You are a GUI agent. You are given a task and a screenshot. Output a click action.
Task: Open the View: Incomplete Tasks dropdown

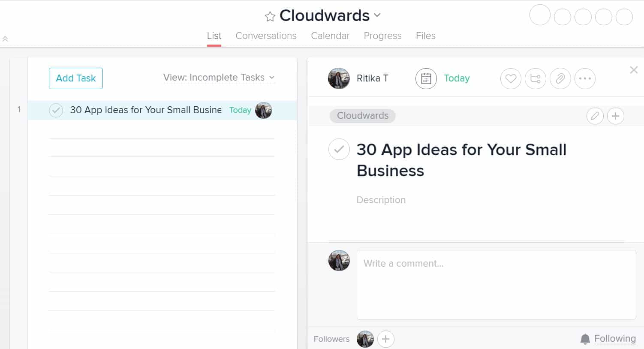tap(219, 78)
